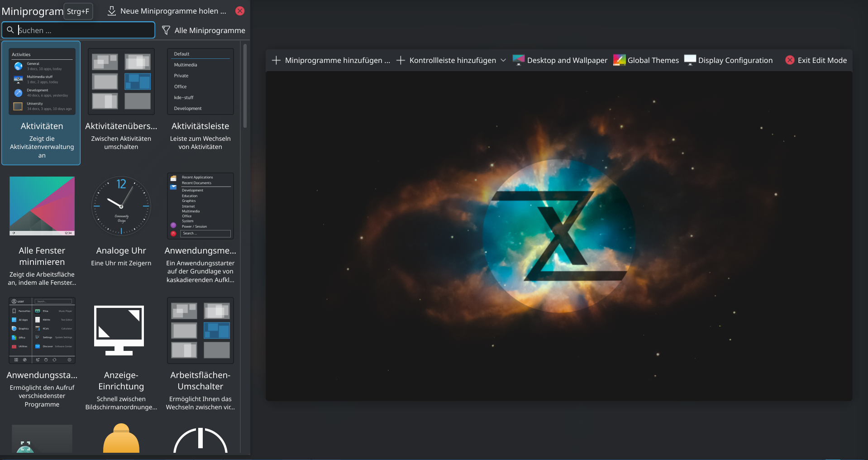Viewport: 868px width, 460px height.
Task: Click the red Exit Edit Mode icon
Action: [790, 60]
